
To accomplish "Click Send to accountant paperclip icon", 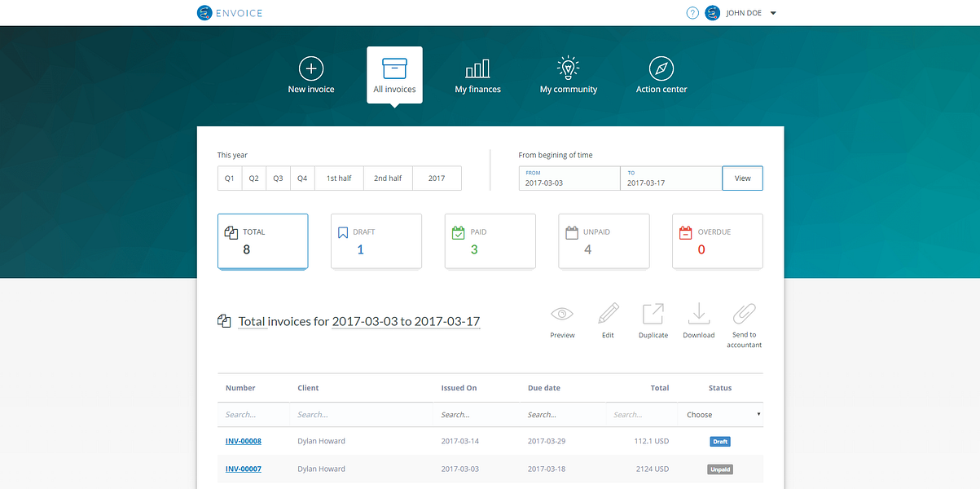I will [744, 314].
